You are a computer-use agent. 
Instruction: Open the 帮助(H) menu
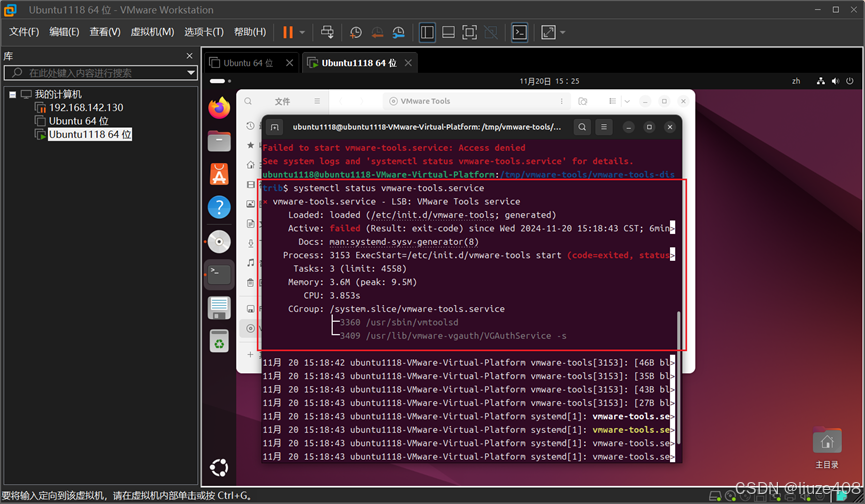(x=249, y=32)
